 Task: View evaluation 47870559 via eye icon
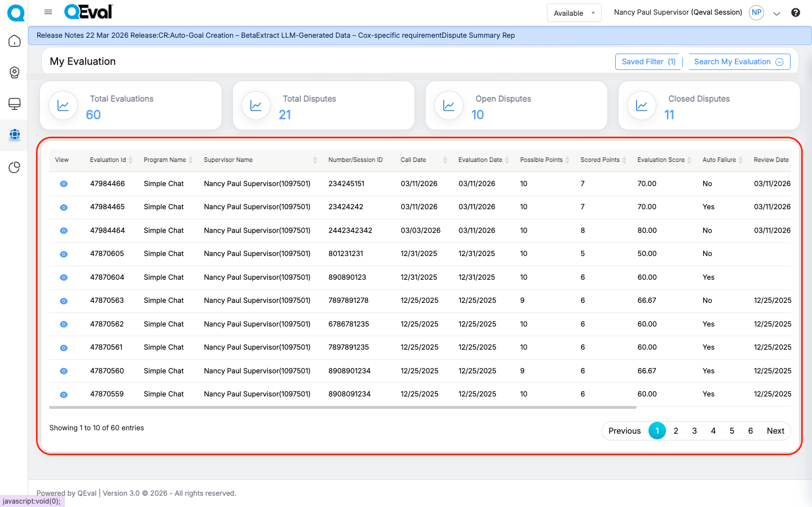click(x=64, y=395)
